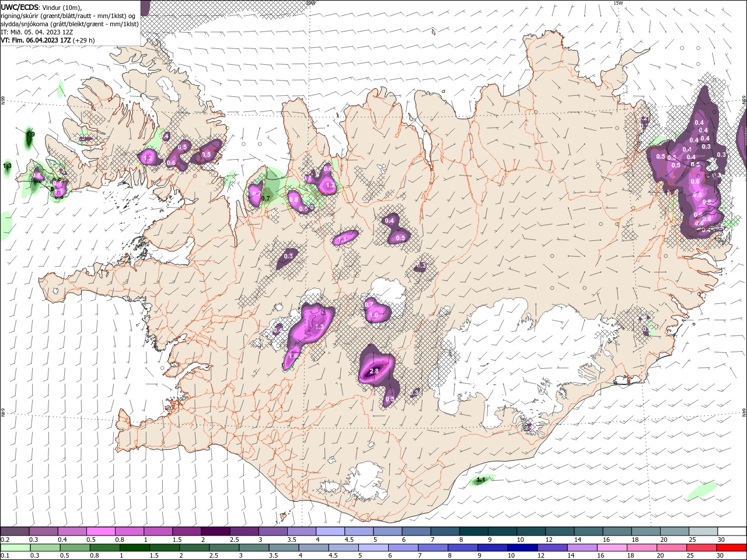Pick light pink lower legend swatch between 16 and 18
The image size is (747, 560).
612,548
